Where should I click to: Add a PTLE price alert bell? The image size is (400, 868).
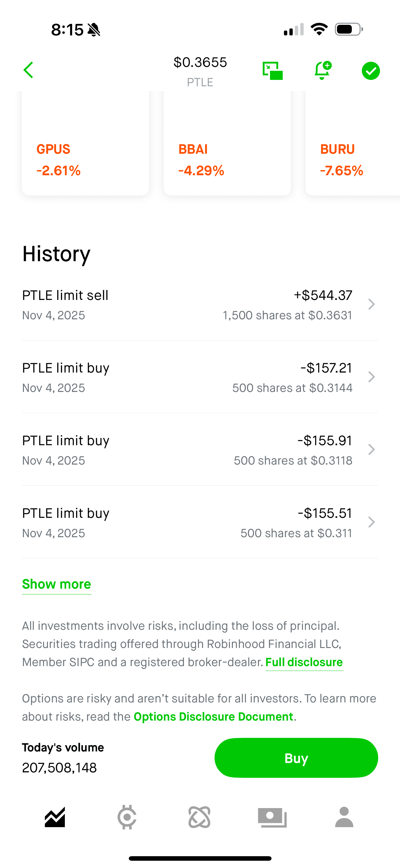pos(322,71)
